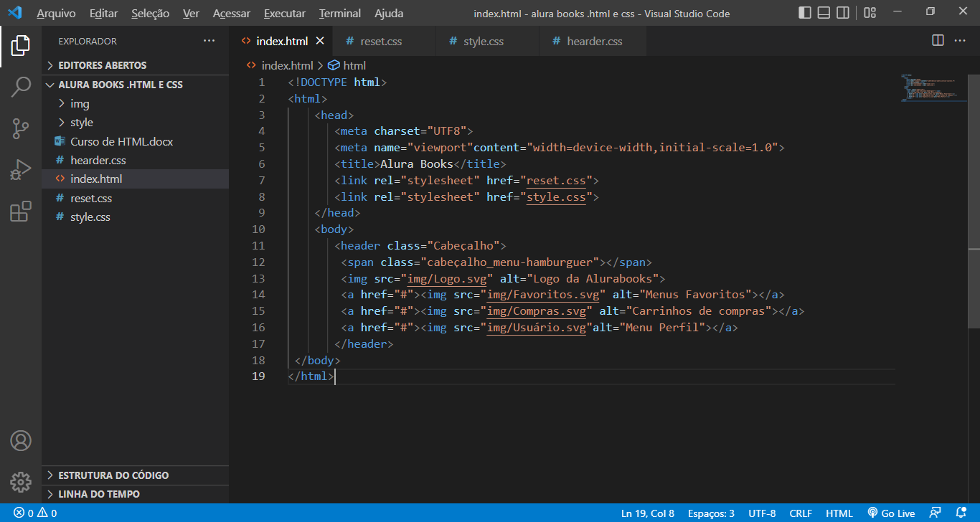Click the HTML icon beside index.html in explorer
Image resolution: width=980 pixels, height=522 pixels.
(x=60, y=179)
